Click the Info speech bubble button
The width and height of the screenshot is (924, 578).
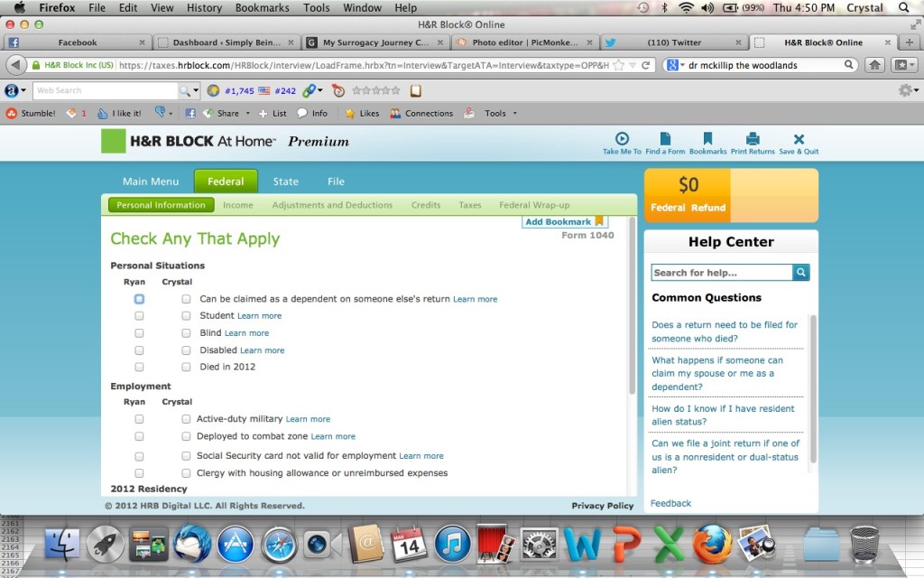tap(312, 113)
